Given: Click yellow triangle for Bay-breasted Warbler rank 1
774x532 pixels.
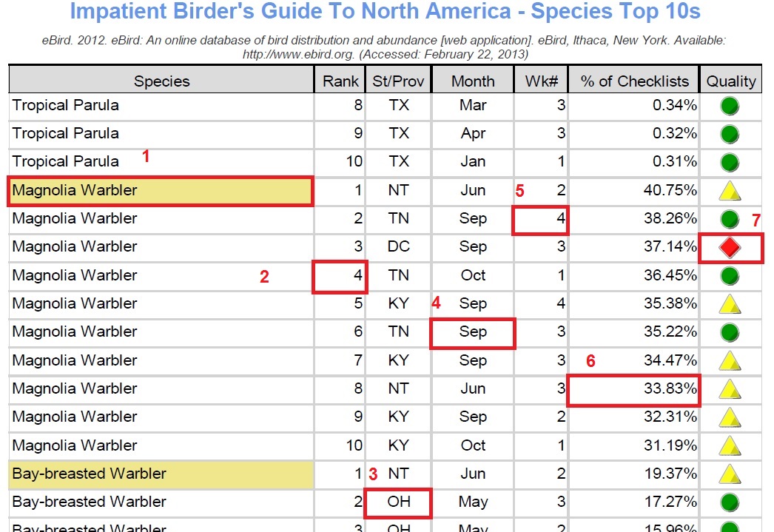Looking at the screenshot, I should tap(730, 474).
